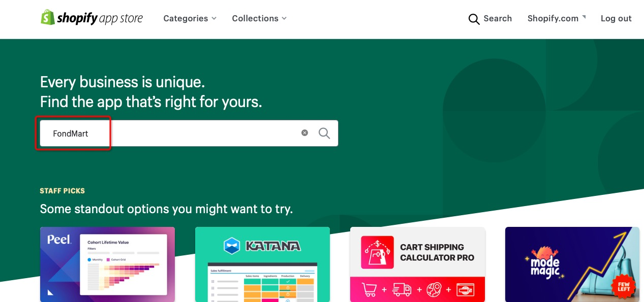The image size is (644, 302).
Task: Open the Shopify app store logo
Action: (x=91, y=18)
